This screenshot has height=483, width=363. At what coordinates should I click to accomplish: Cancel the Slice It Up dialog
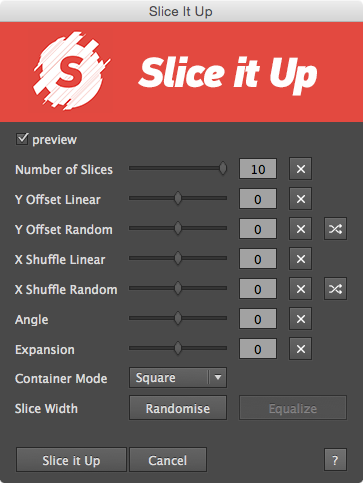168,460
